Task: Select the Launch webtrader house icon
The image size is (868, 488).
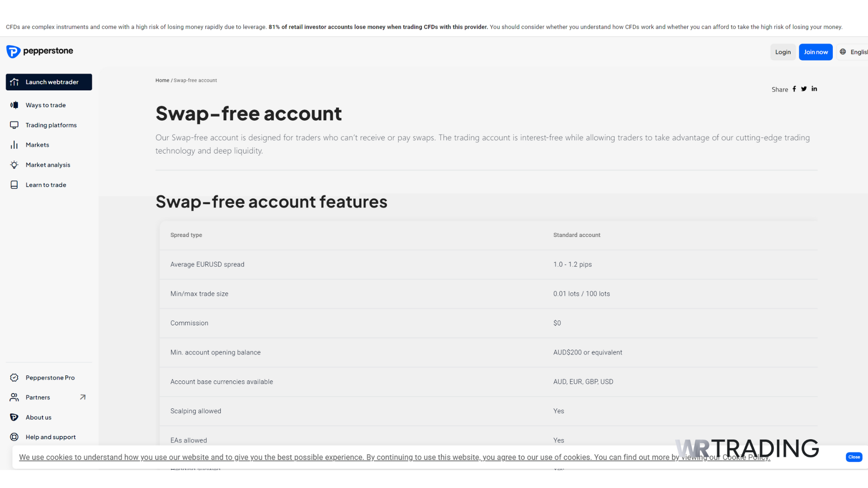Action: point(14,82)
